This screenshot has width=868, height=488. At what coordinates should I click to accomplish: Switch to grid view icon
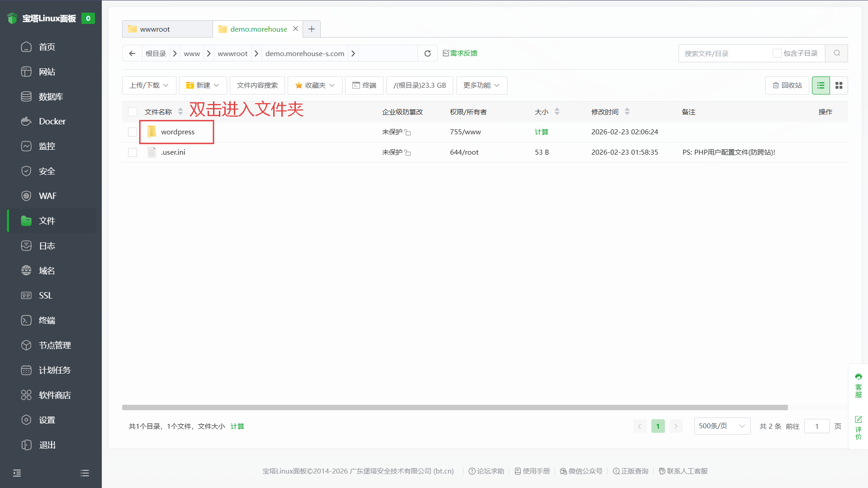click(839, 85)
